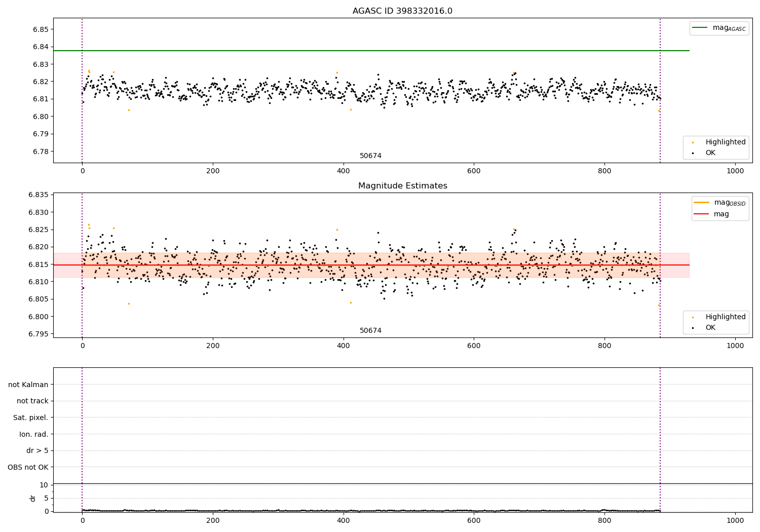Screen dimensions: 760x532
Task: Click the 'dr' y-axis label
Action: (x=33, y=498)
